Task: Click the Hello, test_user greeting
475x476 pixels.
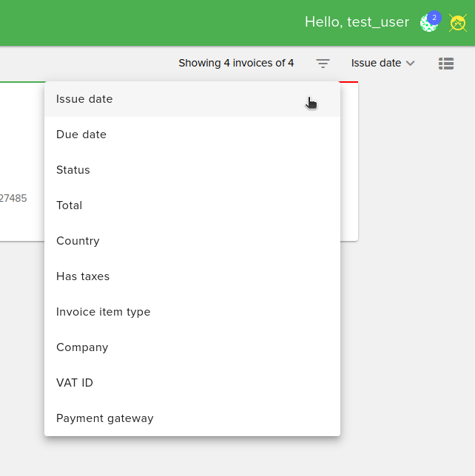Action: 357,22
